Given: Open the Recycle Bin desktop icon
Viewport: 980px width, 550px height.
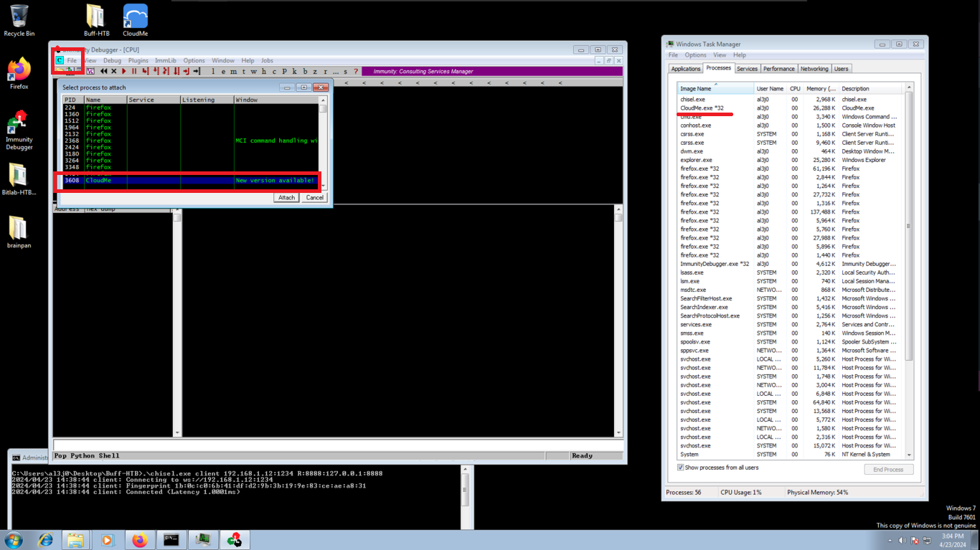Looking at the screenshot, I should click(x=19, y=21).
